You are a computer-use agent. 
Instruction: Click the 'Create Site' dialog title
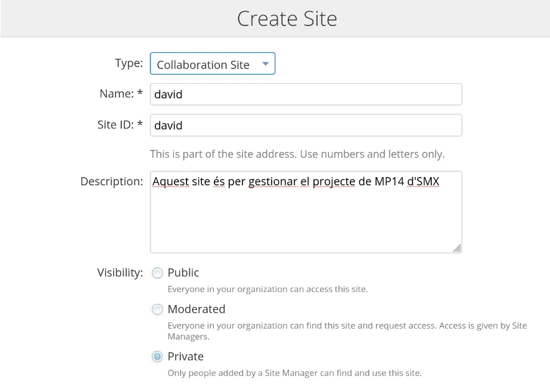[x=287, y=19]
